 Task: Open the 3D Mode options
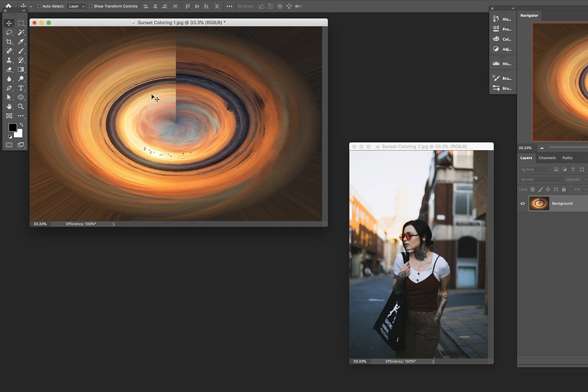[x=244, y=6]
